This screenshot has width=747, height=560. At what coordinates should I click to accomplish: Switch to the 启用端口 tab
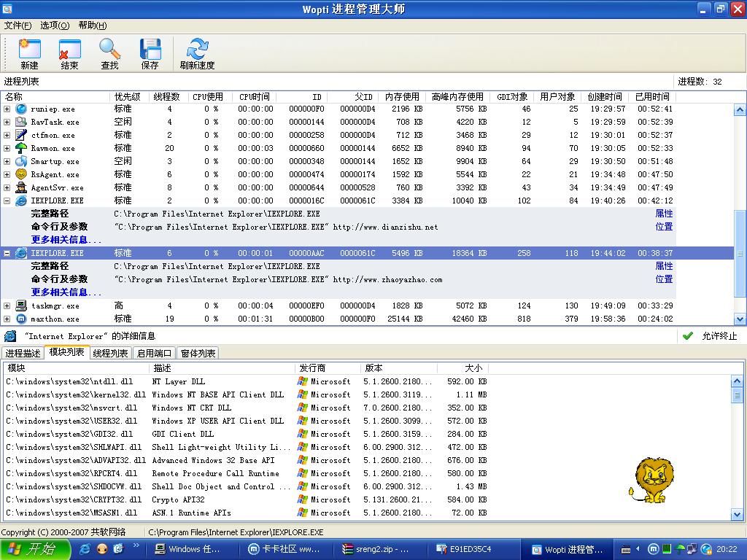[x=154, y=354]
